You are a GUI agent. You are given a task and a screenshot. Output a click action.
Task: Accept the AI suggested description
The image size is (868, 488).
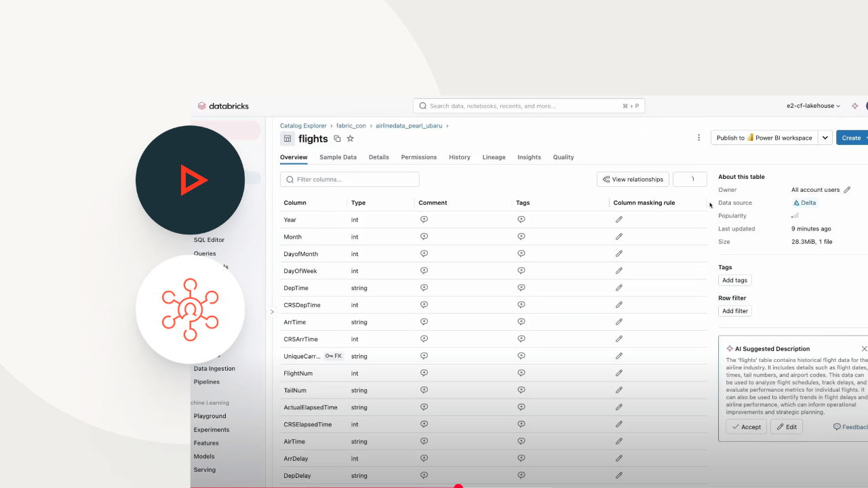pyautogui.click(x=746, y=427)
